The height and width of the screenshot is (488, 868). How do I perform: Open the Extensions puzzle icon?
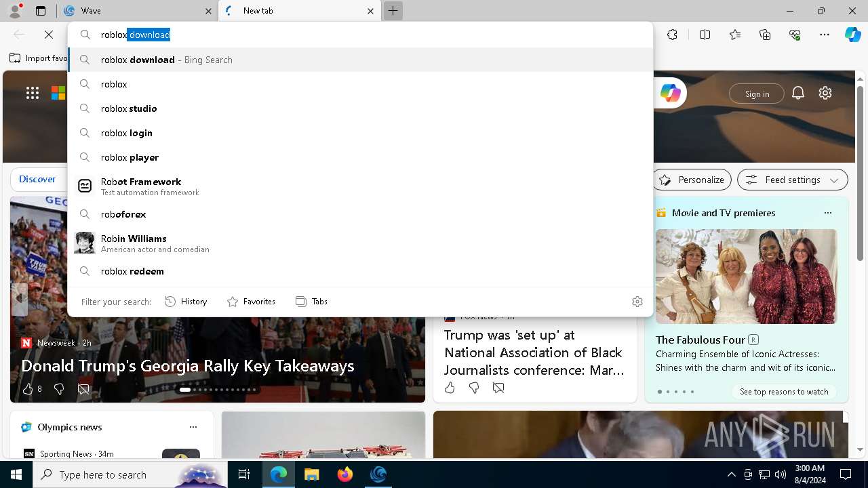click(672, 35)
